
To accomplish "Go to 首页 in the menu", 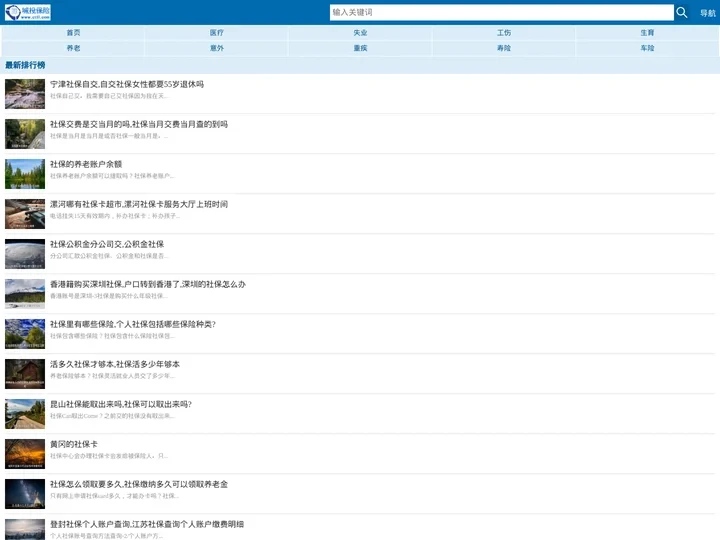I will point(73,33).
